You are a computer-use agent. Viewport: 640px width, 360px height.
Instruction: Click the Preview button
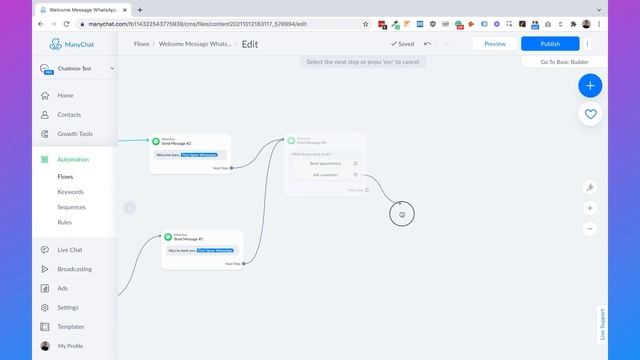tap(495, 44)
